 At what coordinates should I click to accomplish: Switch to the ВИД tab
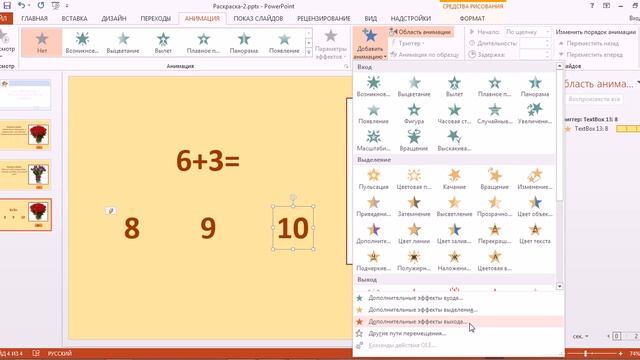click(x=371, y=18)
